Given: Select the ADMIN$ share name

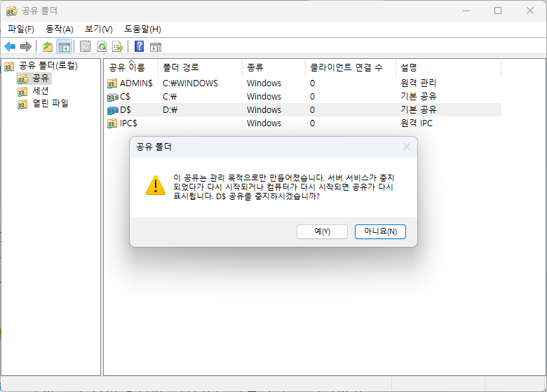Looking at the screenshot, I should click(x=136, y=83).
